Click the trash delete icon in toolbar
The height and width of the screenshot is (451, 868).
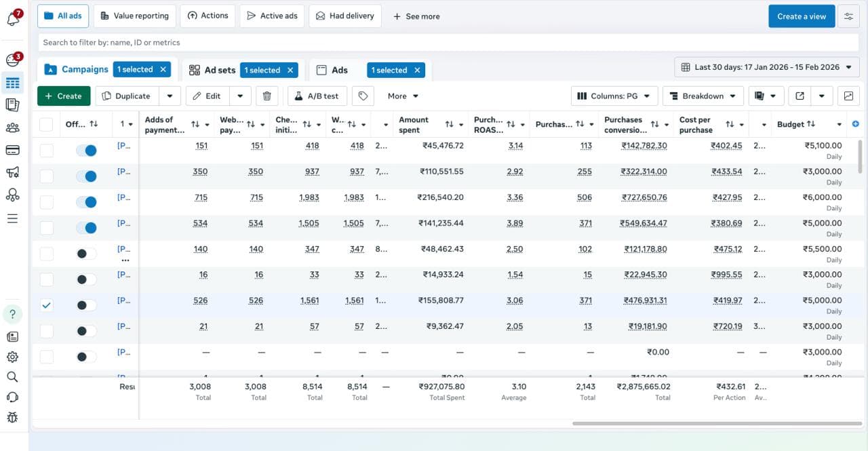[x=267, y=96]
